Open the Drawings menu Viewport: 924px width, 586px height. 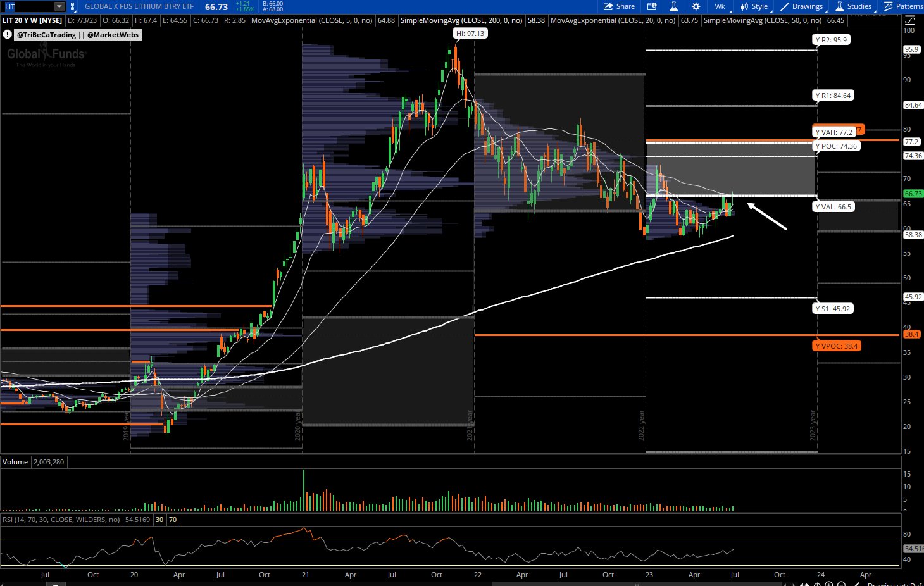(802, 6)
